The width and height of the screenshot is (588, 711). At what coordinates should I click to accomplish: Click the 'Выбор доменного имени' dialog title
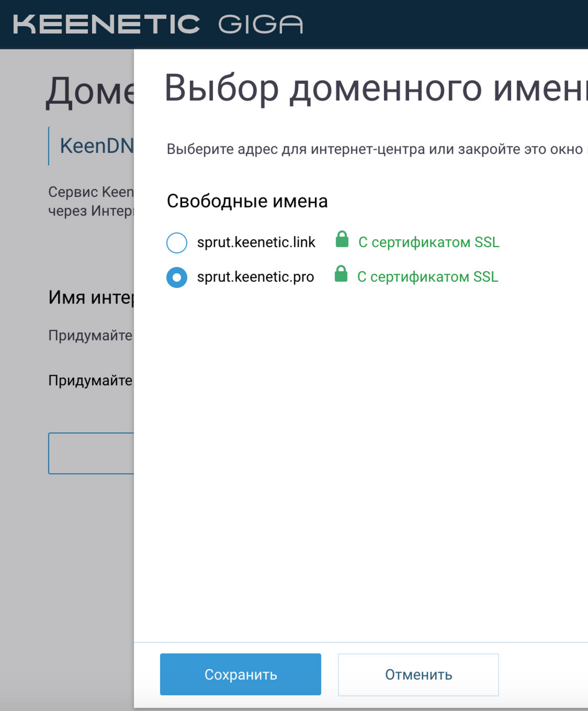pyautogui.click(x=375, y=89)
